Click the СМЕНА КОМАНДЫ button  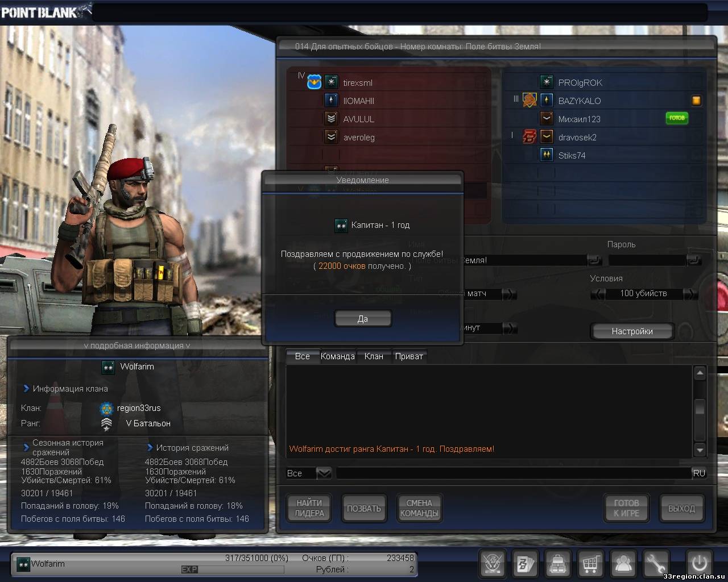point(419,508)
